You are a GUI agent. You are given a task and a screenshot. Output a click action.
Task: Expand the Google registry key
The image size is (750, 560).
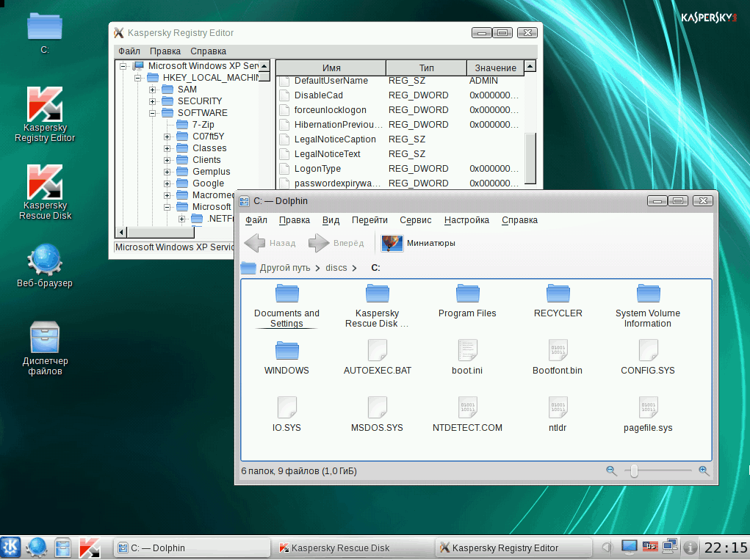point(167,183)
